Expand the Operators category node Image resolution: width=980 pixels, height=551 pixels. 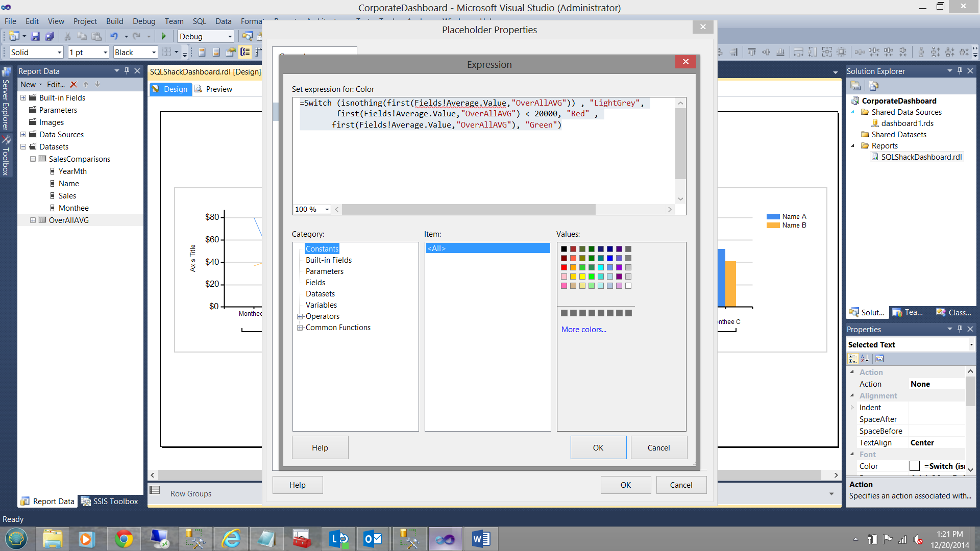(x=300, y=316)
